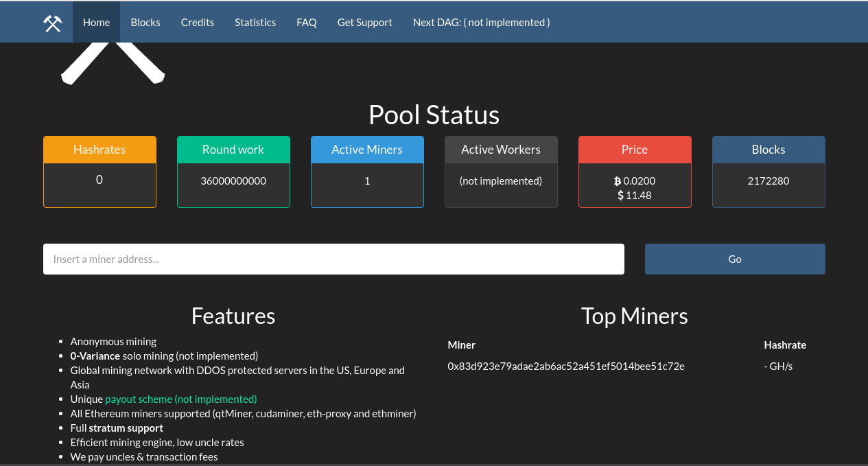Open the Home nav tab
Image resolution: width=868 pixels, height=466 pixels.
point(96,22)
